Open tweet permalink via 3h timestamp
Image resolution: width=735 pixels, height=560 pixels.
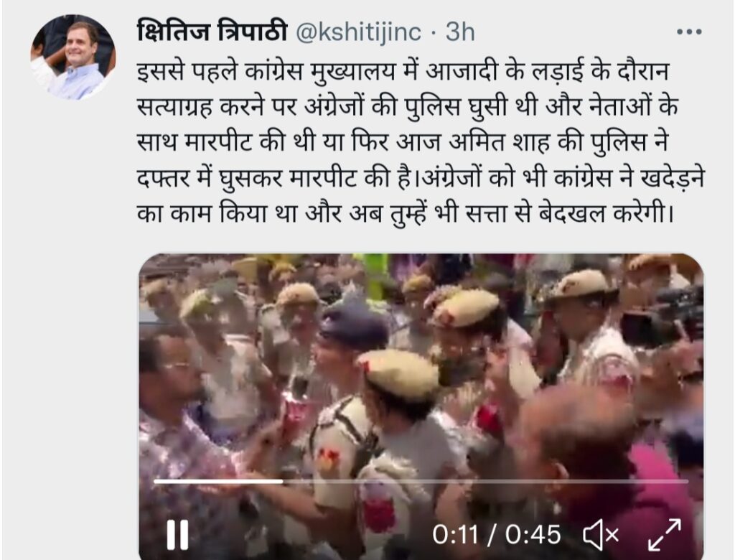point(460,32)
